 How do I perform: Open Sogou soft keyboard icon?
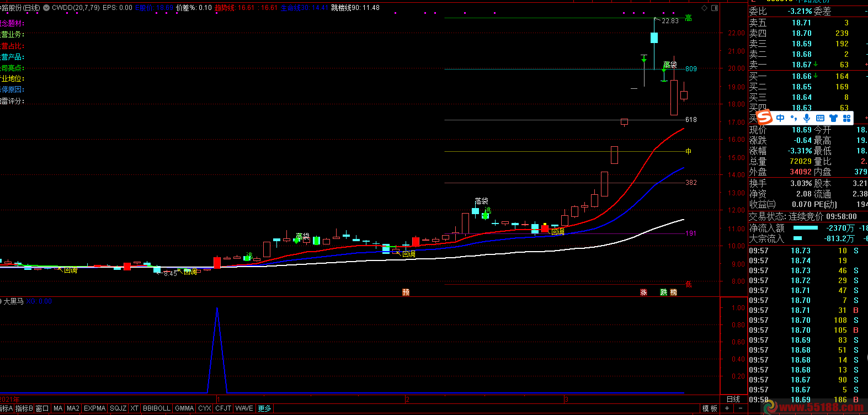pos(820,118)
